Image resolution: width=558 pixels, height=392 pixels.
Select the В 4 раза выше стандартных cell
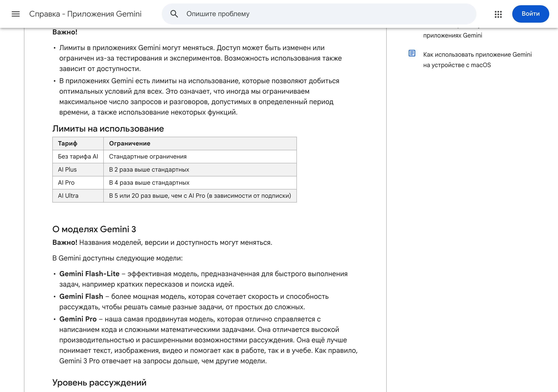point(200,183)
